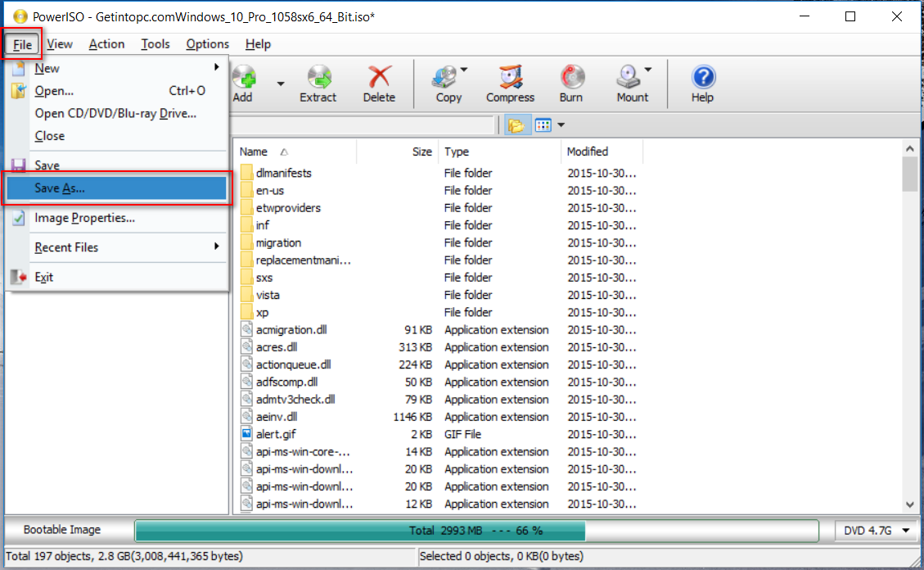Click the New document icon in File menu

coord(18,68)
